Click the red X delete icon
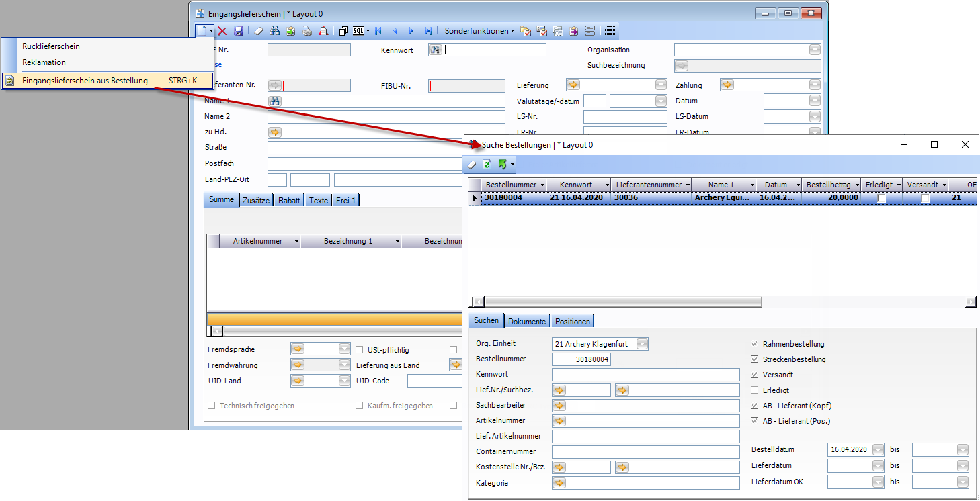 tap(222, 31)
